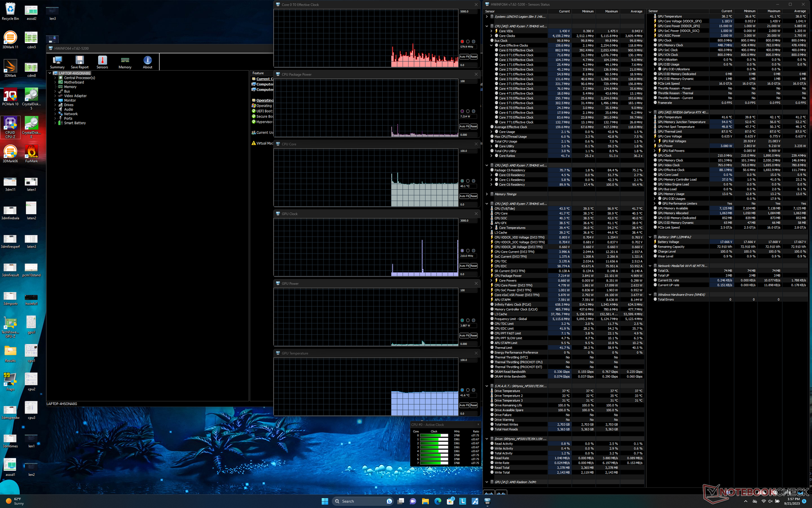Select CPU Package Power sensor row

click(x=567, y=276)
